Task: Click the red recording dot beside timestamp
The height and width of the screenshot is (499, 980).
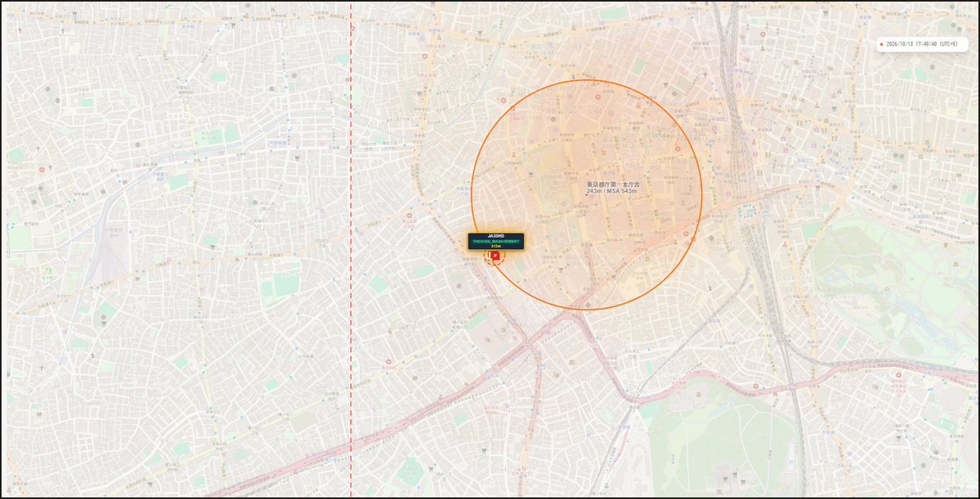Action: [x=881, y=44]
